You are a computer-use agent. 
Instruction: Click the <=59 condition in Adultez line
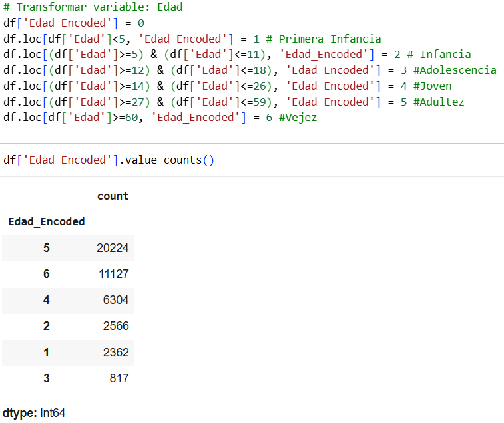point(253,102)
